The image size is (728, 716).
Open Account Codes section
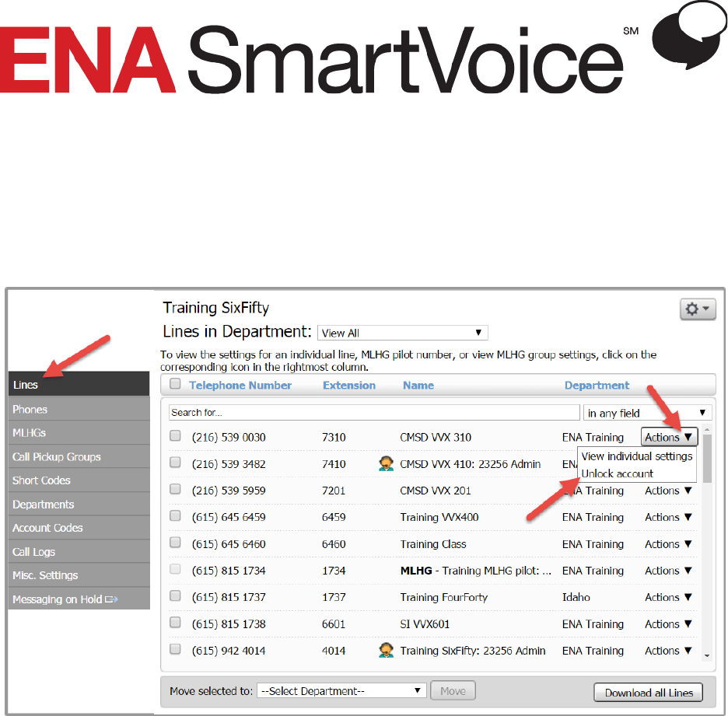coord(79,528)
